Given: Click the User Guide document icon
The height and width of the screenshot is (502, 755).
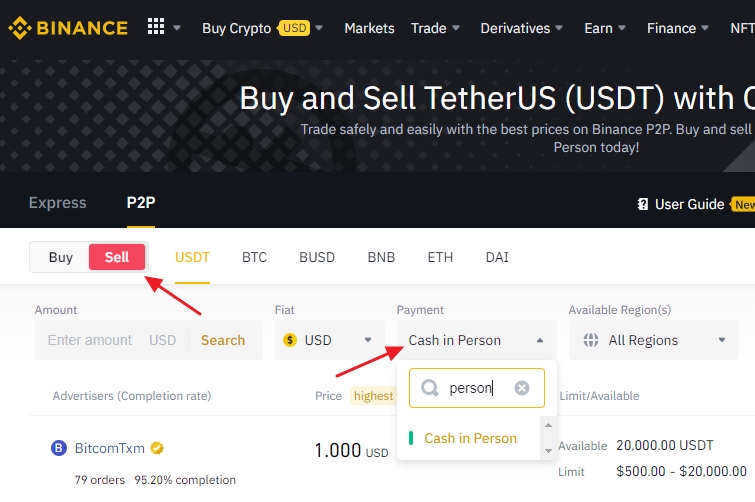Looking at the screenshot, I should (643, 204).
